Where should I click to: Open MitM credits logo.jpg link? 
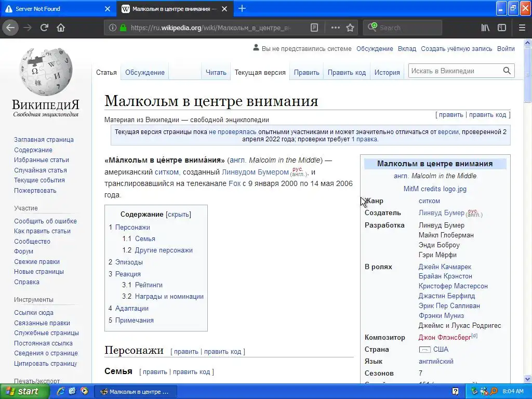[x=435, y=189]
